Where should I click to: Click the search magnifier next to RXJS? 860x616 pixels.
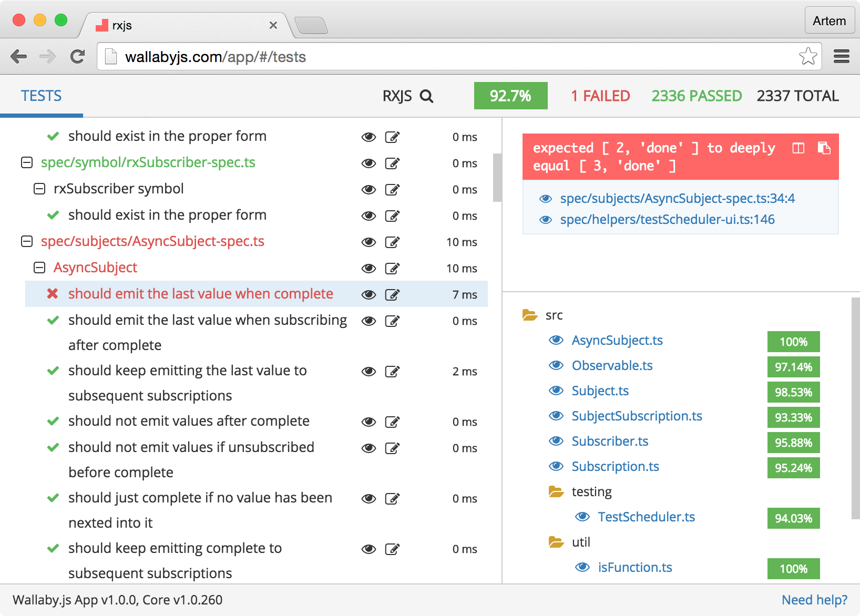[x=426, y=96]
